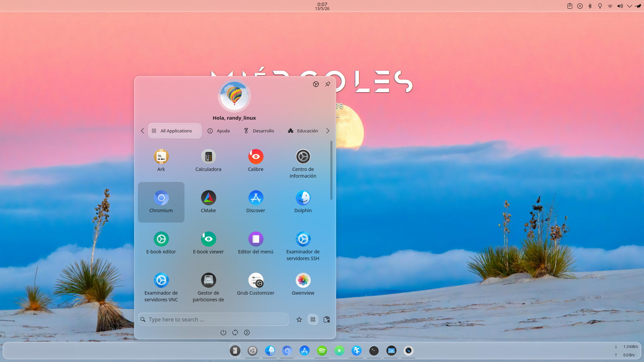
Task: Click the power off button
Action: 223,333
